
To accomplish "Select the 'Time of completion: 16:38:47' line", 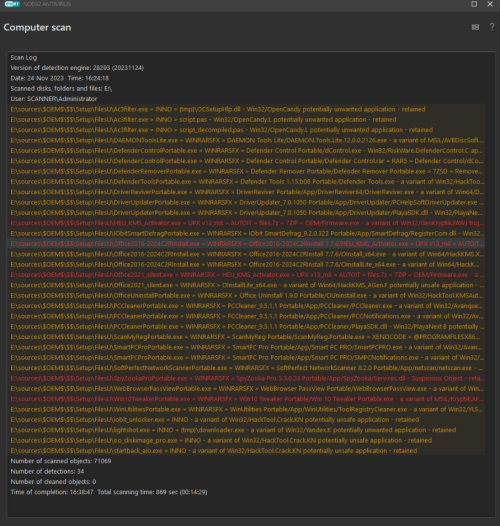I will click(x=109, y=492).
